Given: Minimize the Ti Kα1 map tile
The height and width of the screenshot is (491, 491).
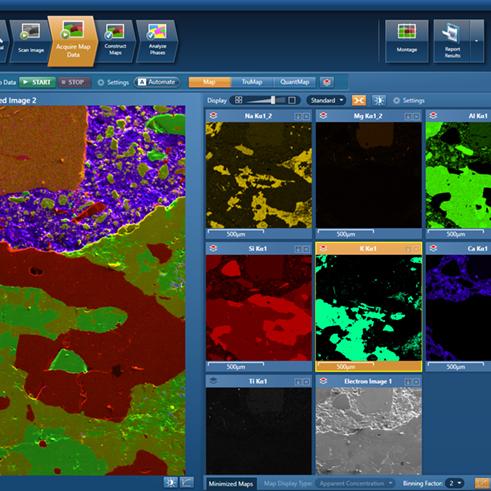Looking at the screenshot, I should 298,382.
